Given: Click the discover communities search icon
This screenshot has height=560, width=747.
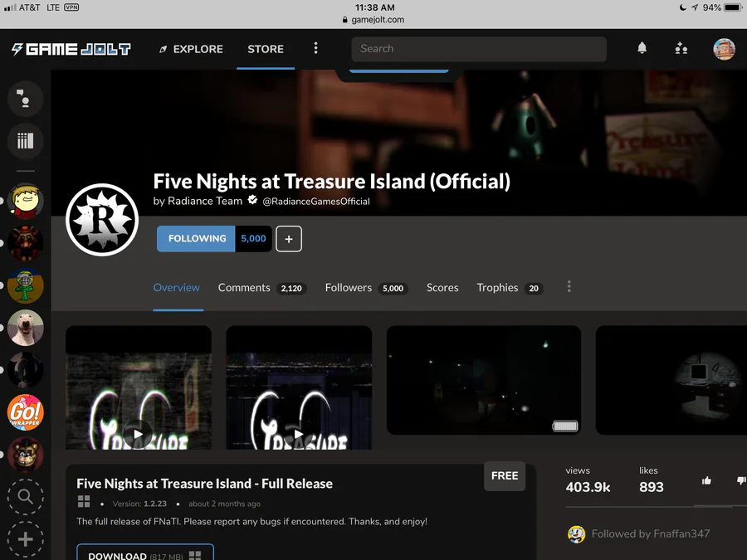Looking at the screenshot, I should point(25,497).
